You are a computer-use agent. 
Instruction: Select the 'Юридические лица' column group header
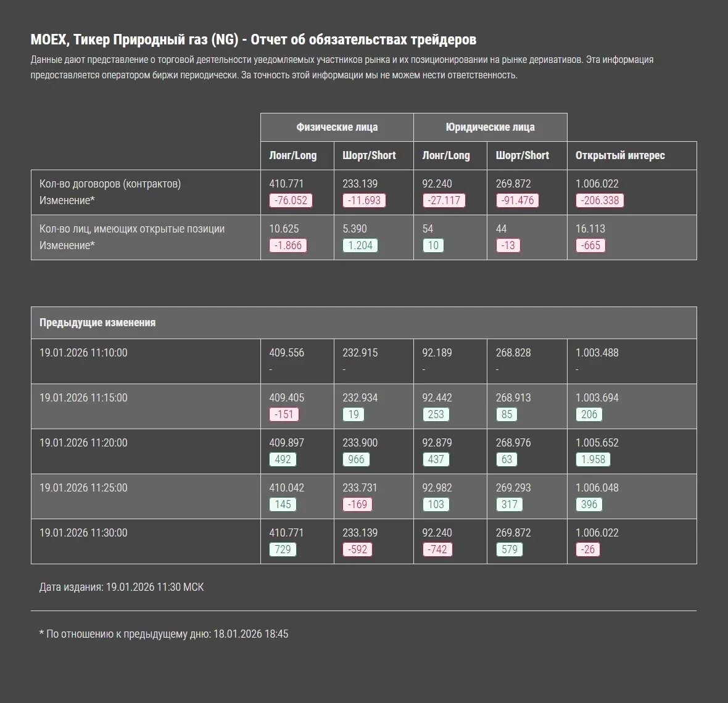490,127
